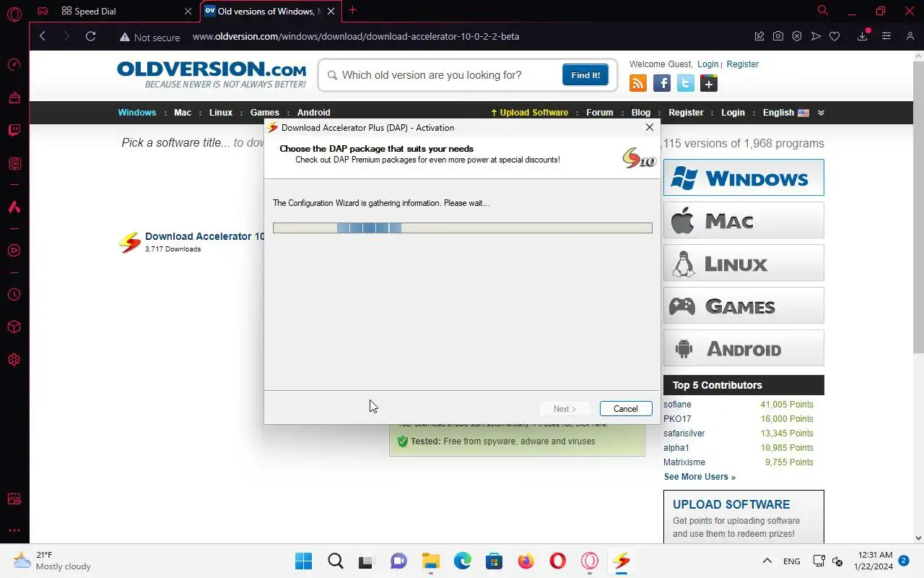Open the chip-shaped icon in sidebar

tap(14, 163)
